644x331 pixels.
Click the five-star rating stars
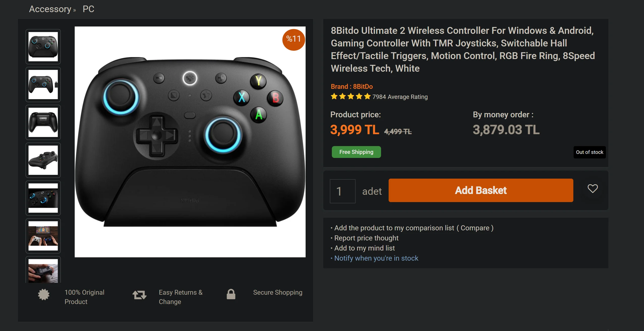(351, 97)
